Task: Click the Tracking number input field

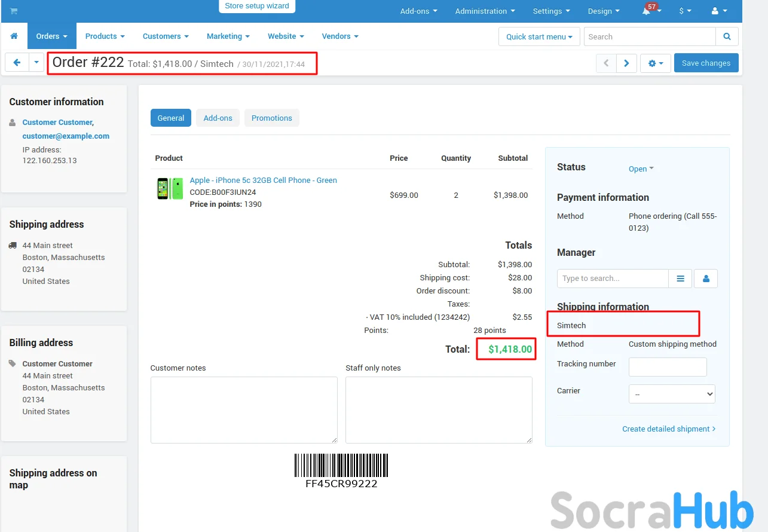Action: tap(668, 367)
